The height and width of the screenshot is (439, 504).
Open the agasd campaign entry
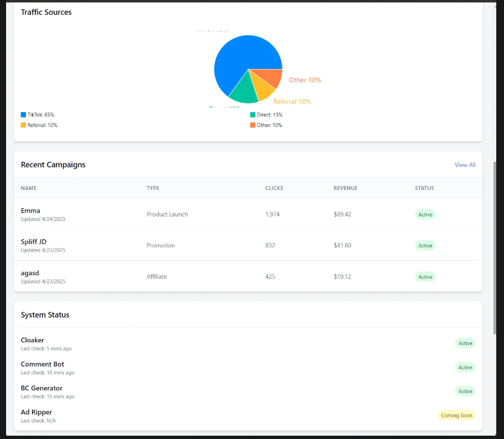click(30, 273)
